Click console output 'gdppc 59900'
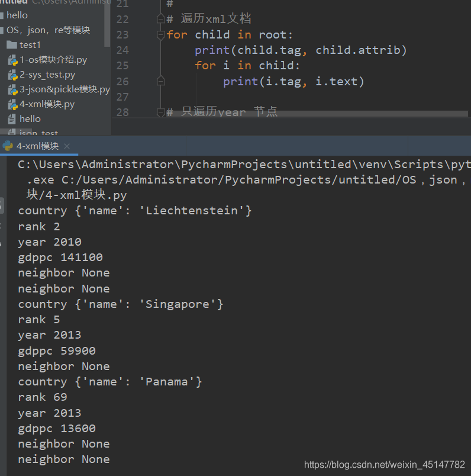This screenshot has height=476, width=471. (x=57, y=351)
